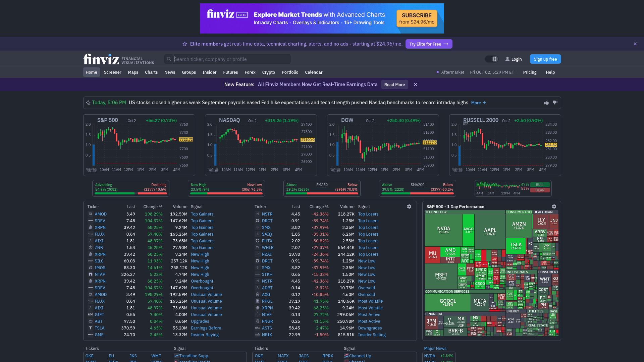
Task: Click the GOOGL tile in heatmap
Action: [448, 302]
